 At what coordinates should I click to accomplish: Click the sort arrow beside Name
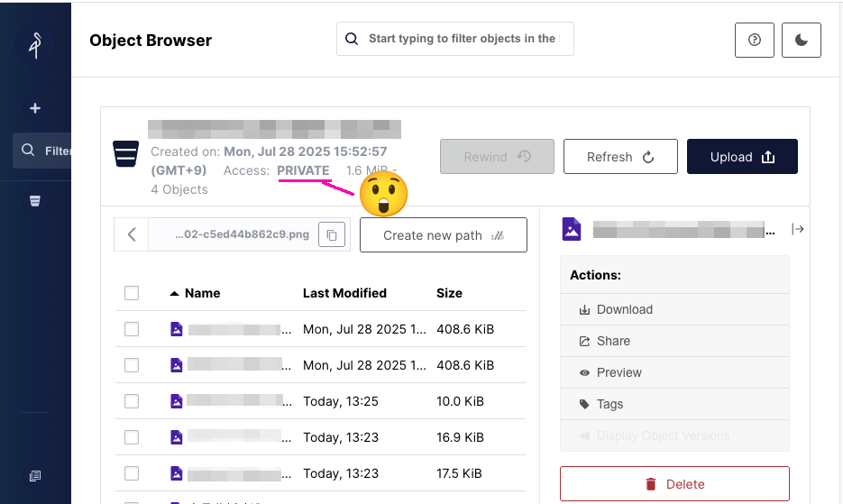(x=174, y=294)
